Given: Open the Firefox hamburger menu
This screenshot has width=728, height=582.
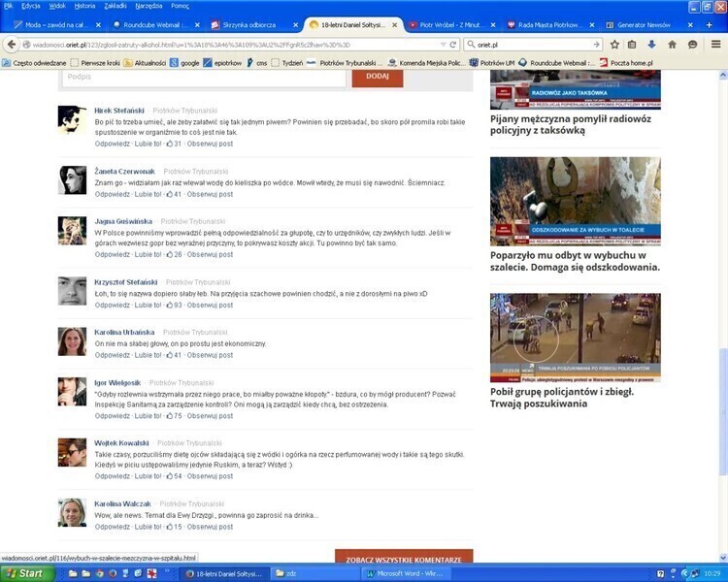Looking at the screenshot, I should coord(715,44).
